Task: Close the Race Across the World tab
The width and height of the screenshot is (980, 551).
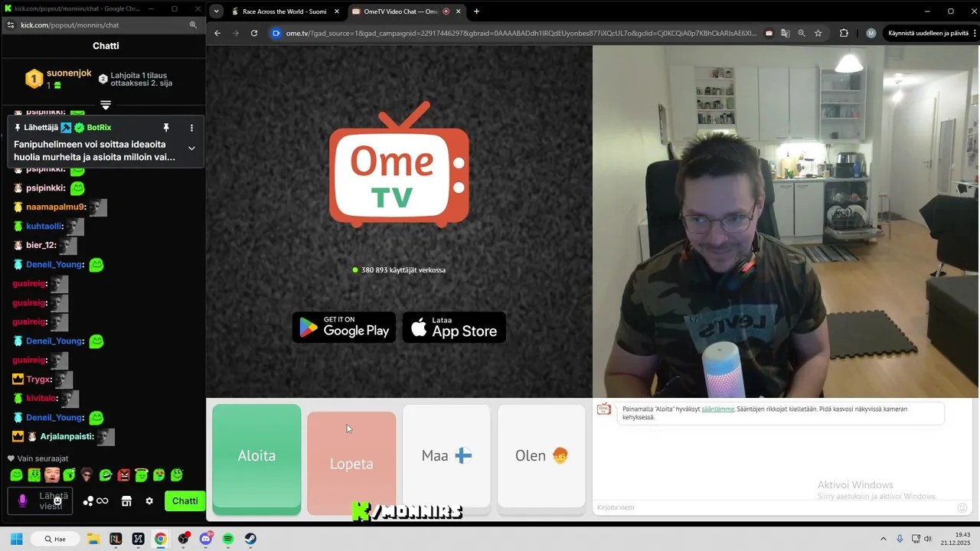Action: [336, 11]
